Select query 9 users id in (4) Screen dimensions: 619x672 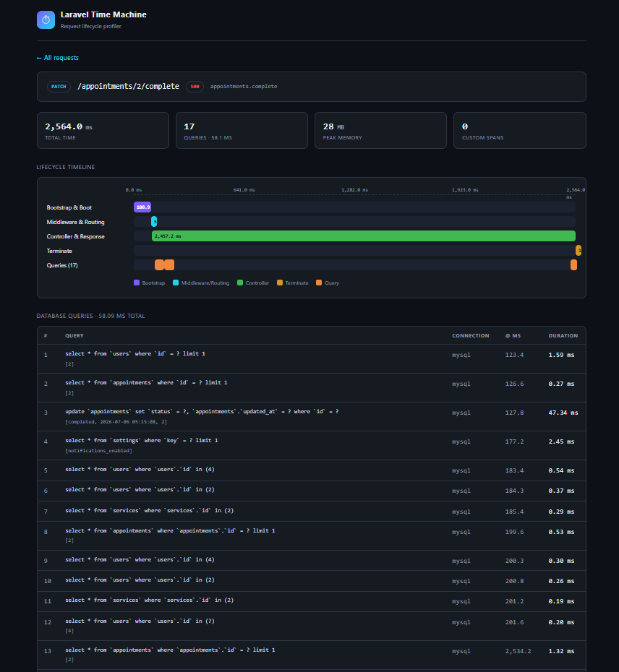click(312, 560)
